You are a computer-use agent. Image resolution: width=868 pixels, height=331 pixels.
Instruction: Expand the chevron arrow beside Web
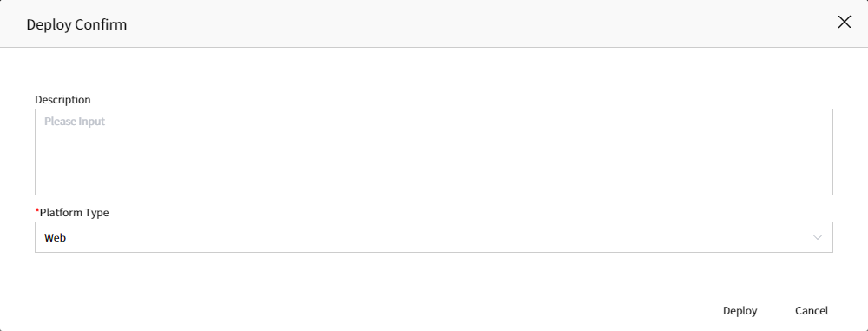click(817, 237)
